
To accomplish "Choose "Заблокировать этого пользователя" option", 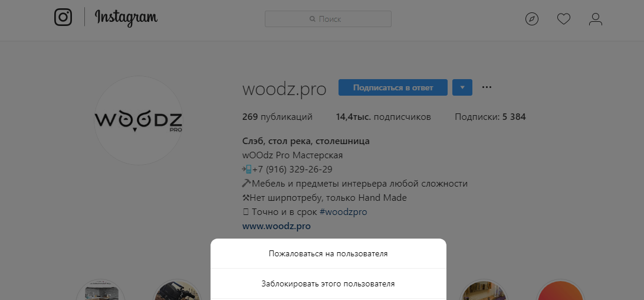I will (328, 284).
